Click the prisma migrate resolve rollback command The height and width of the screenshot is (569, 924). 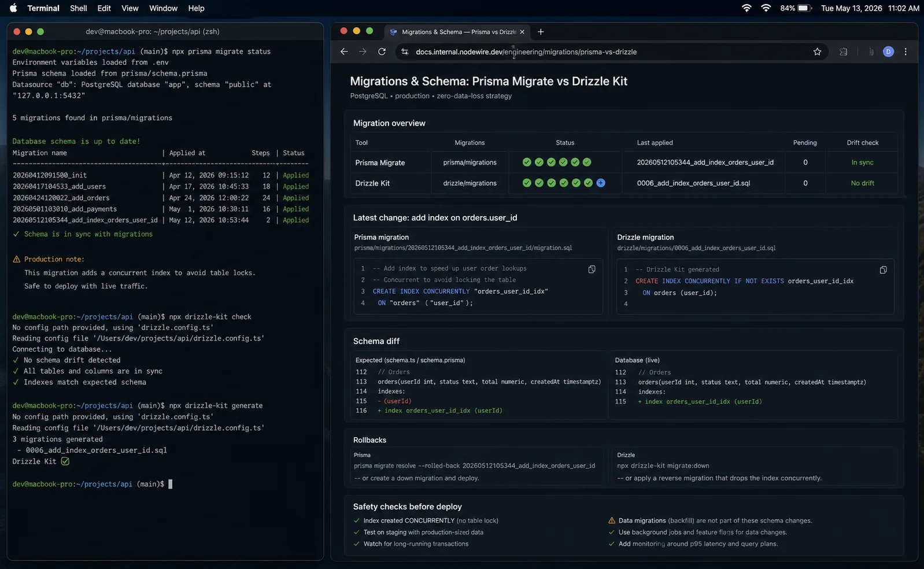pyautogui.click(x=474, y=465)
